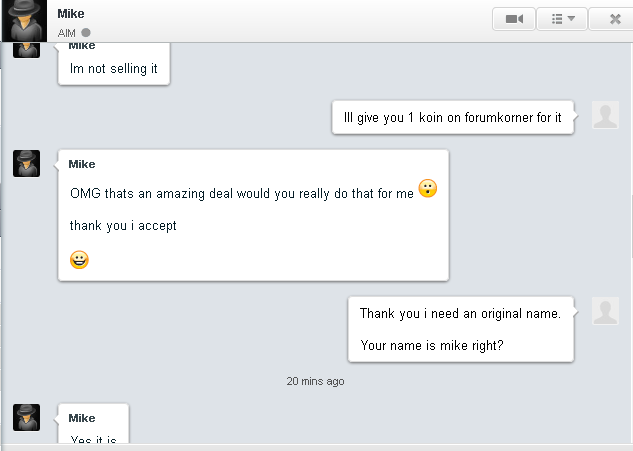Click sender name Mike above OMG message
The height and width of the screenshot is (451, 633).
coord(82,164)
